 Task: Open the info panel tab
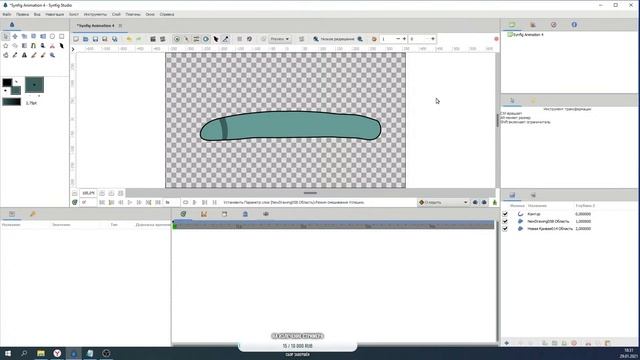pos(574,24)
